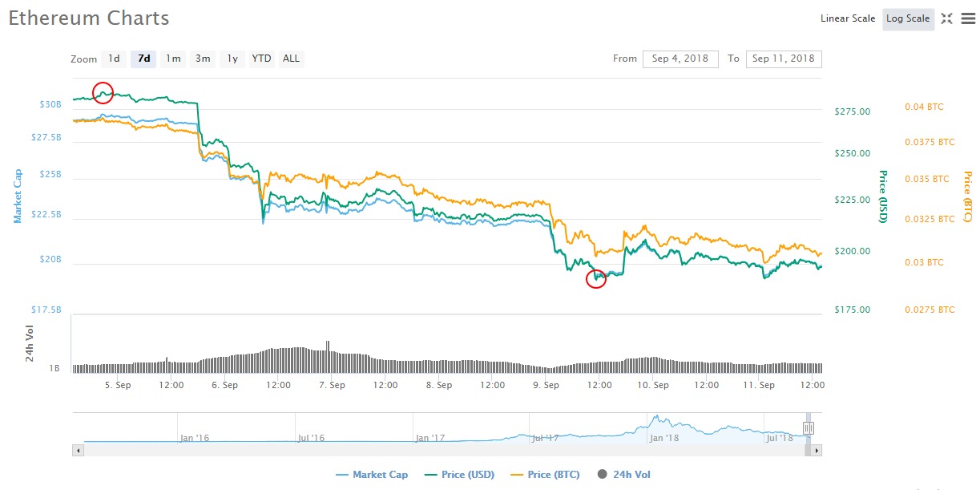980x490 pixels.
Task: Click the 0.03 BTC axis label
Action: click(924, 262)
